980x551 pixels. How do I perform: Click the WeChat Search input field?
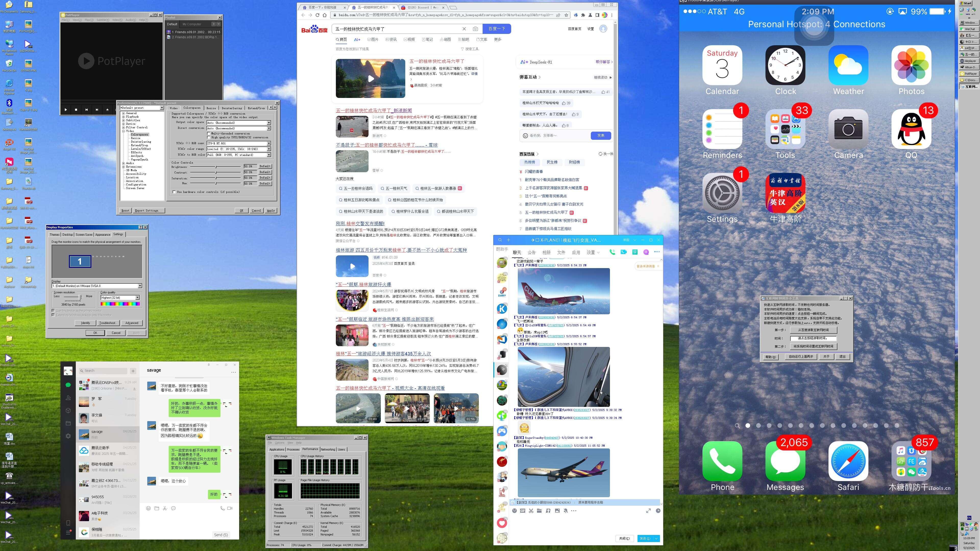(103, 370)
